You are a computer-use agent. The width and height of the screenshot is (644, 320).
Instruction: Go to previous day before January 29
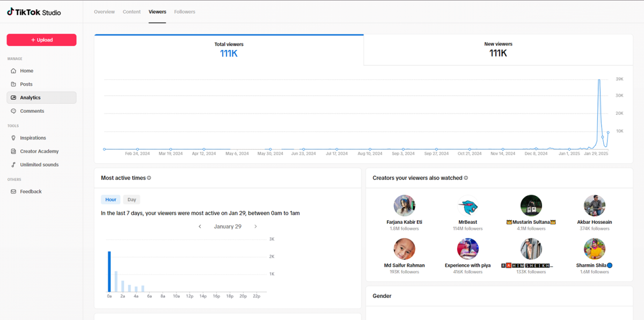pos(200,227)
